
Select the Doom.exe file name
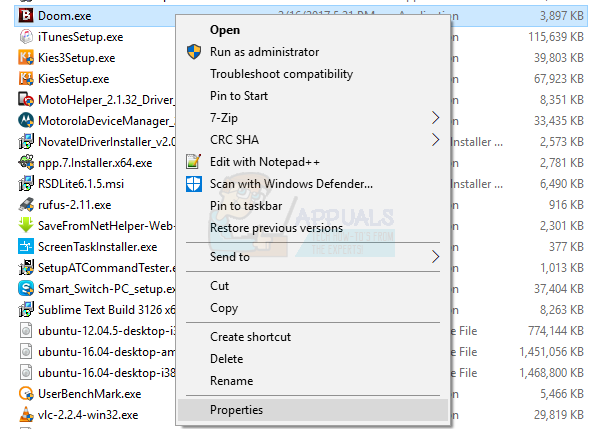pyautogui.click(x=64, y=16)
